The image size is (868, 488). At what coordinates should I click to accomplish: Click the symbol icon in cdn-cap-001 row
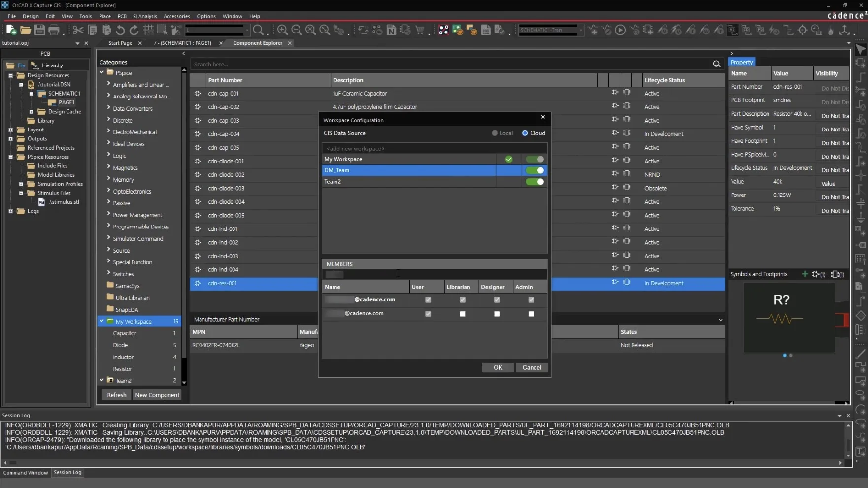615,92
